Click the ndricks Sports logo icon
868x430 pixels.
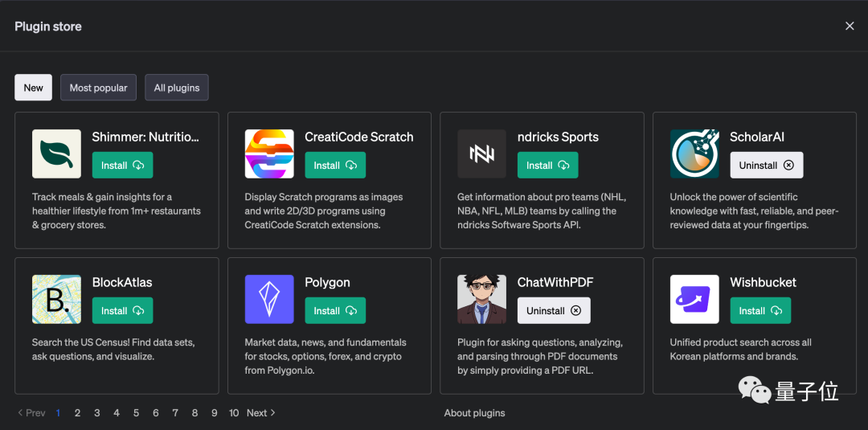pyautogui.click(x=481, y=154)
